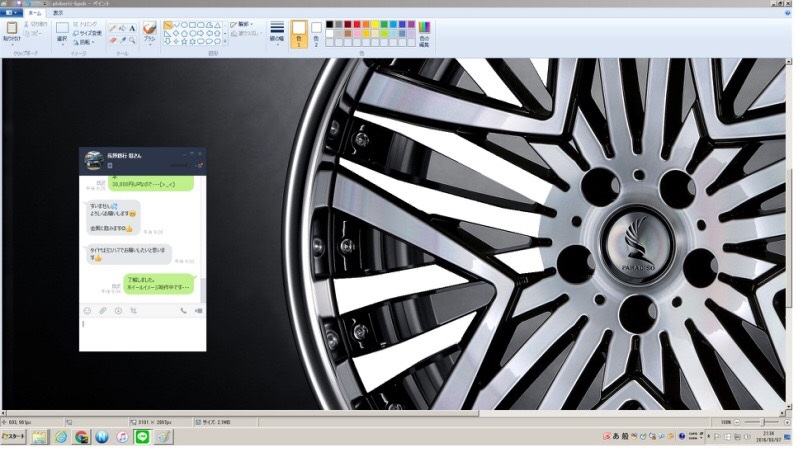Select the Magnifier tool
This screenshot has width=796, height=452.
[x=132, y=40]
